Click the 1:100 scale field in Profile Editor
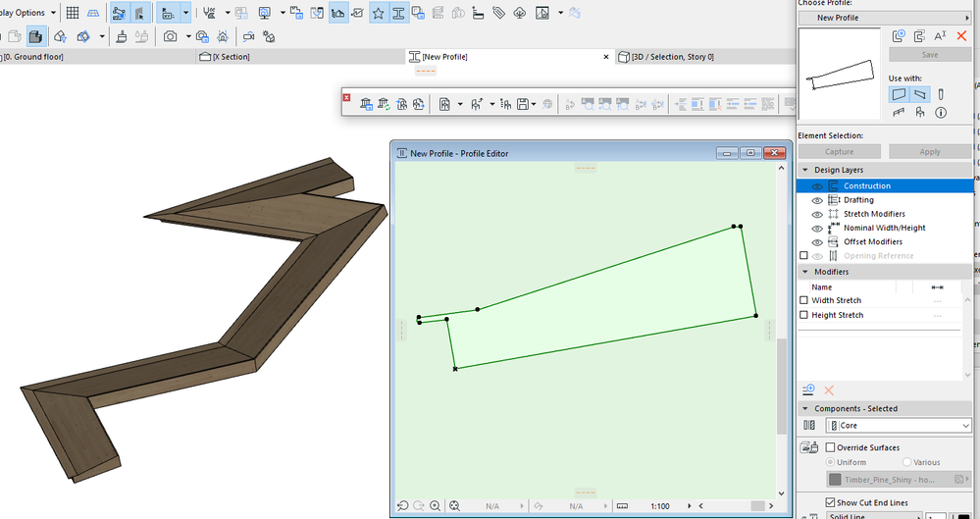The width and height of the screenshot is (980, 519). [660, 506]
